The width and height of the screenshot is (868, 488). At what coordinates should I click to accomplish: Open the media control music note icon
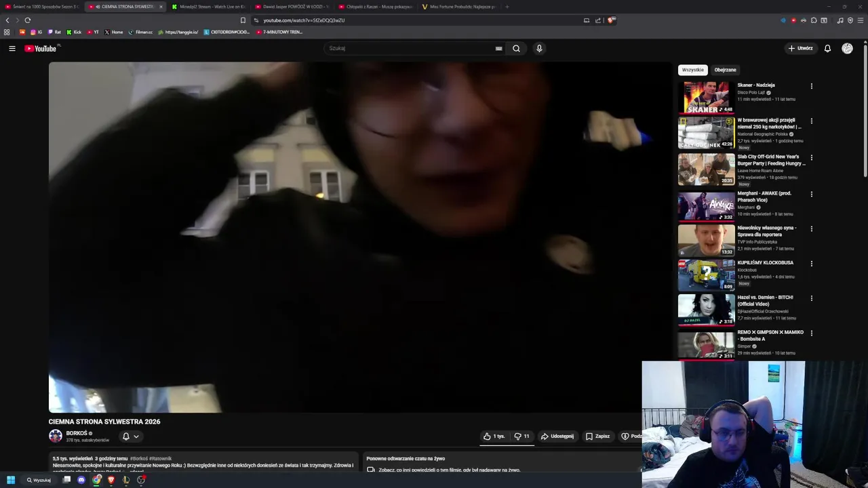(x=840, y=20)
